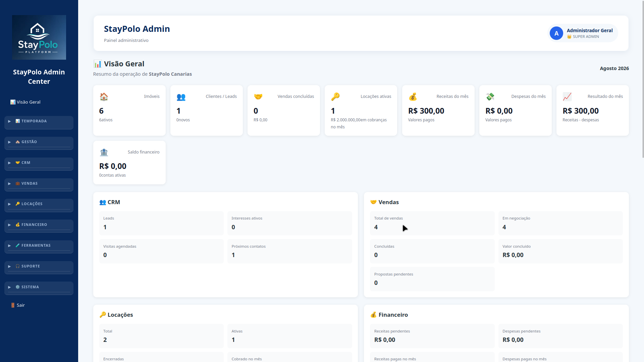Screen dimensions: 644x362
Task: Click the flying money icon on Despesas do mês
Action: coord(490,97)
